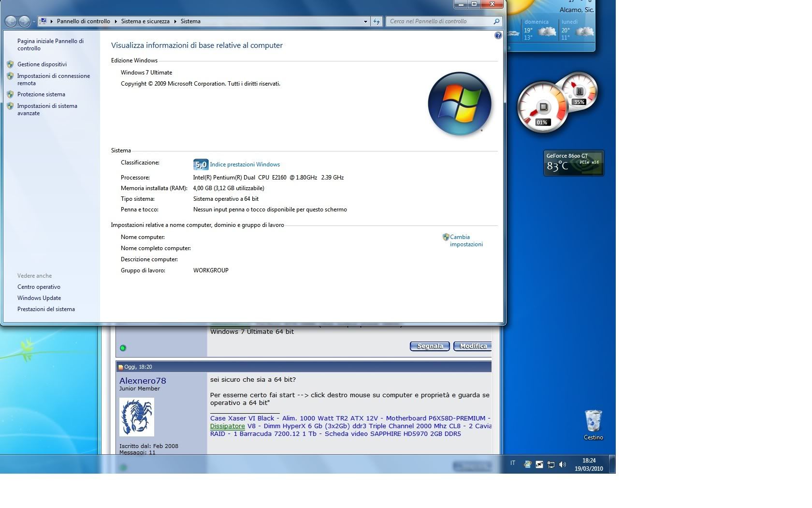Click the forward navigation arrow button
This screenshot has width=812, height=508.
coord(24,21)
